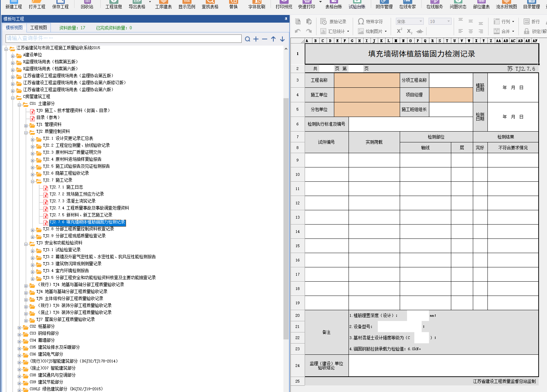
Task: Click the 原始记录 button
Action: pos(333,22)
